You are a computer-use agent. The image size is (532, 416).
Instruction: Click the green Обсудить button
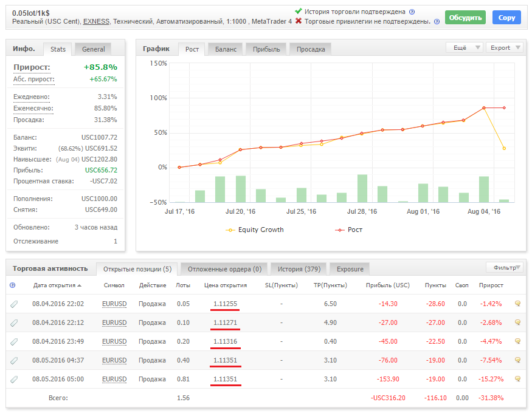[x=465, y=18]
